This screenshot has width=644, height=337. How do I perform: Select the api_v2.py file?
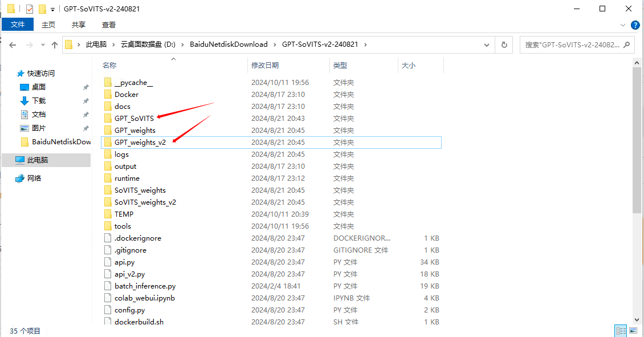(129, 274)
